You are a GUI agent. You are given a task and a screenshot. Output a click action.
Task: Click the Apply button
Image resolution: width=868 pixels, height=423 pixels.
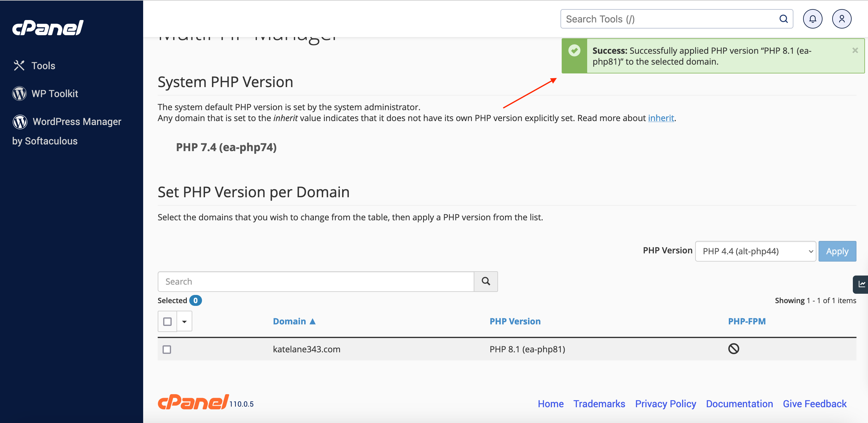837,251
